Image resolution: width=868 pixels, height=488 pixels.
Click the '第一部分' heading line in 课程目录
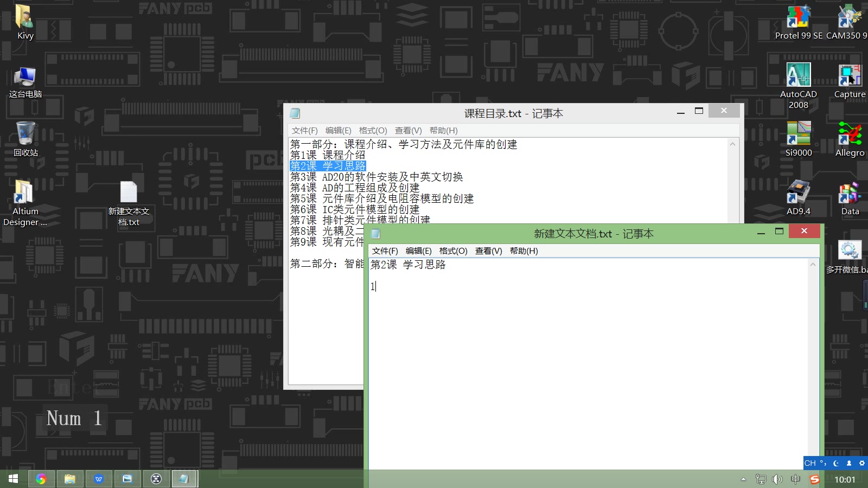pyautogui.click(x=404, y=144)
